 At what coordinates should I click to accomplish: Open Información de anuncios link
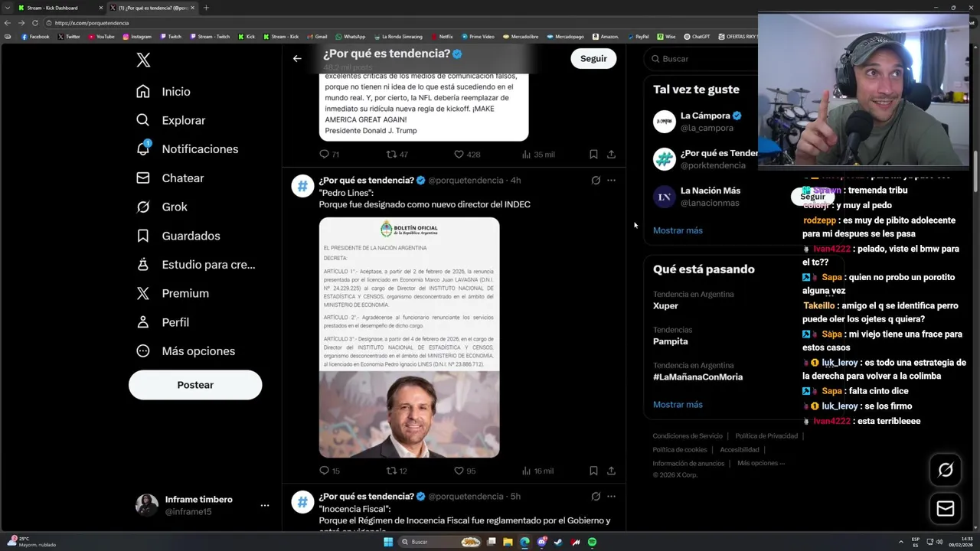[688, 463]
